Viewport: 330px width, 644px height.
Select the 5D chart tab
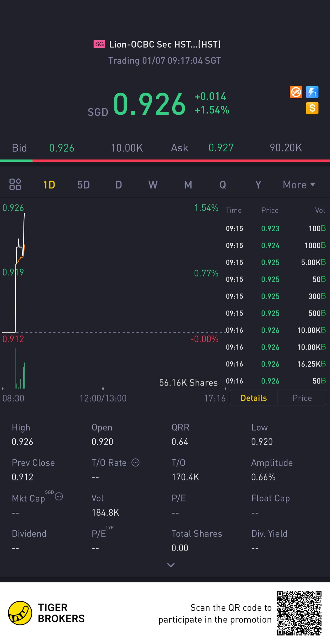(84, 185)
